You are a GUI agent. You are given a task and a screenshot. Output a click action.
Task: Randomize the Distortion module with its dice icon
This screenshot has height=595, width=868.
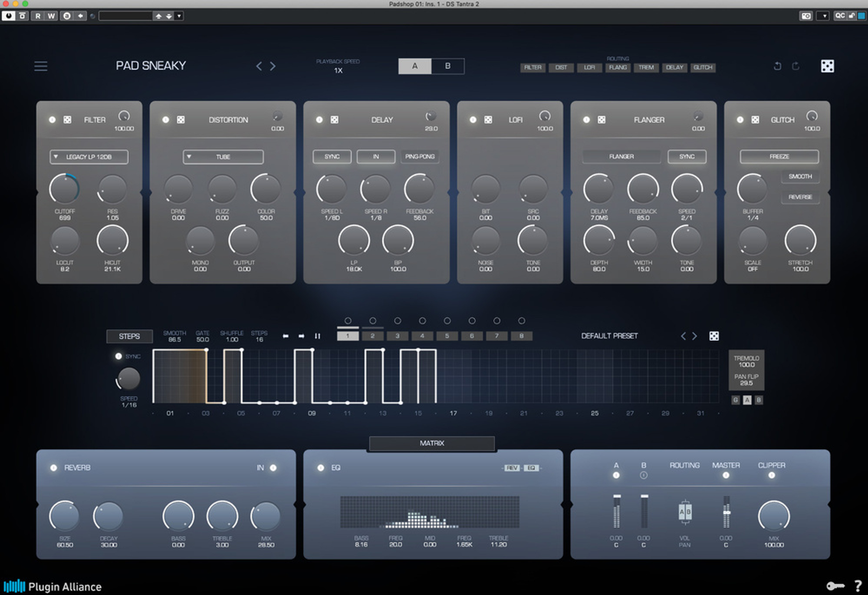coord(181,119)
